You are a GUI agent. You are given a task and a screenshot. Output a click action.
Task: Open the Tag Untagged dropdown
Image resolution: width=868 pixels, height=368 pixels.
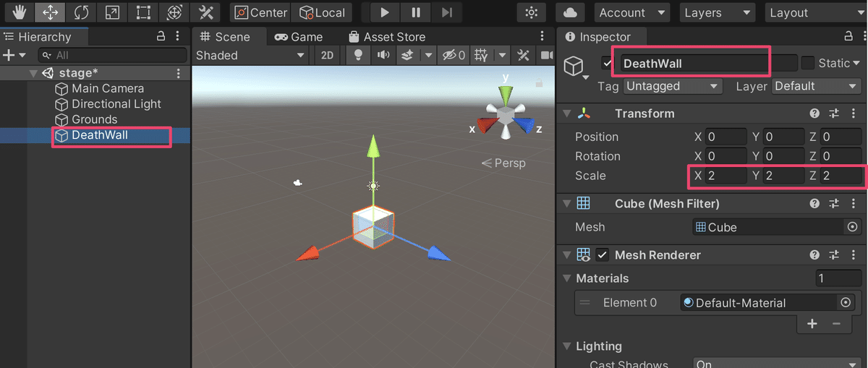tap(673, 86)
